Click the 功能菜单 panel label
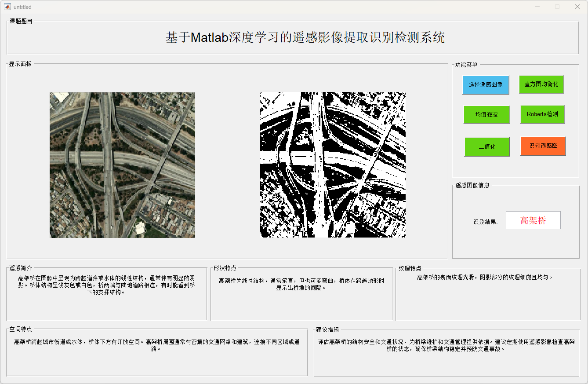 [466, 65]
